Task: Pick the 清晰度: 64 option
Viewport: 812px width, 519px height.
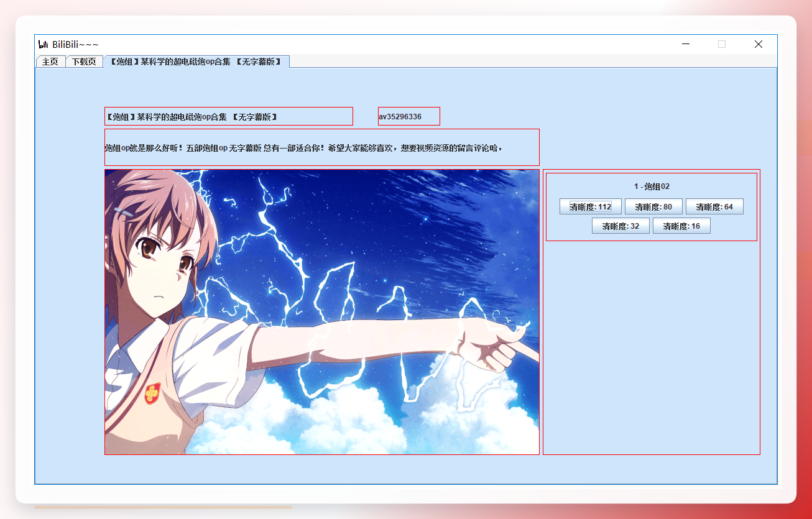Action: 714,207
